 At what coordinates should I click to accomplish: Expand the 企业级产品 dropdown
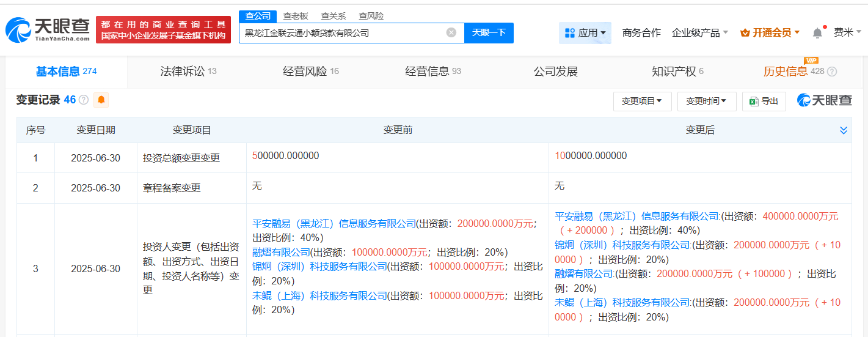pos(700,33)
